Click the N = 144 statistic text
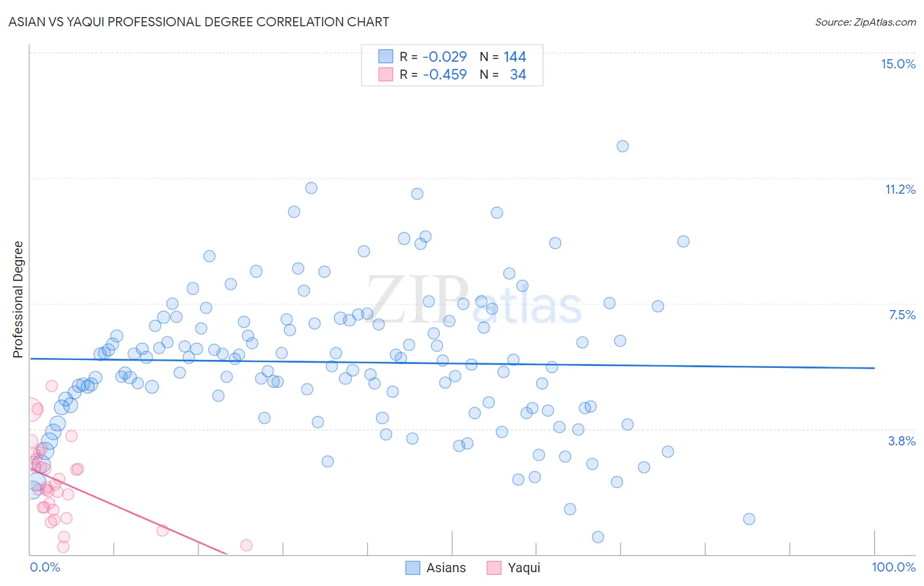The image size is (924, 586). [x=503, y=56]
